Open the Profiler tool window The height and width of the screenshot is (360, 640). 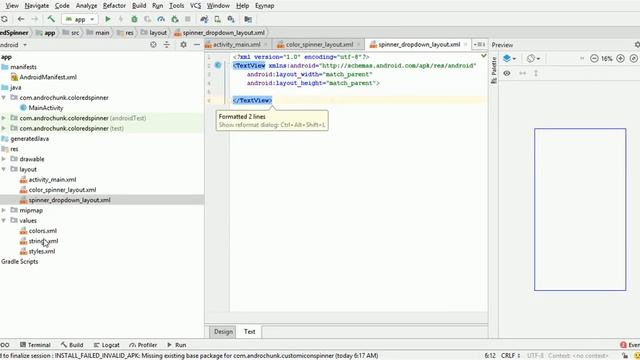tap(143, 345)
